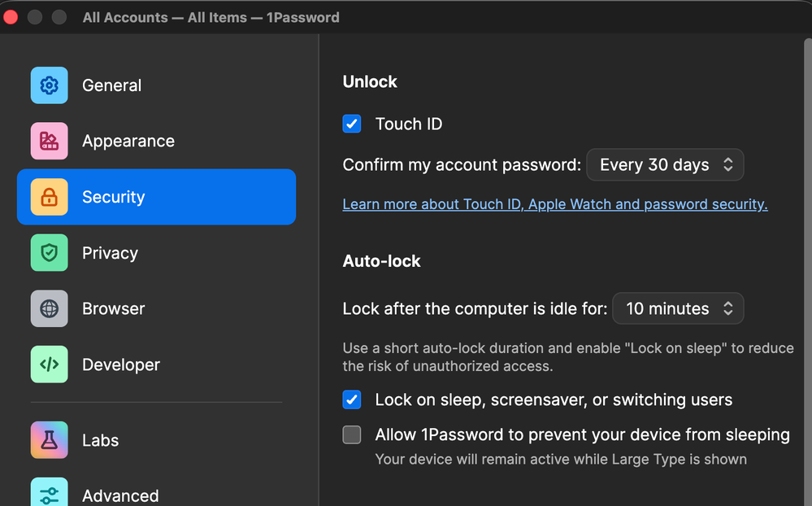Viewport: 812px width, 506px height.
Task: Disable the Touch ID checkbox
Action: 352,124
